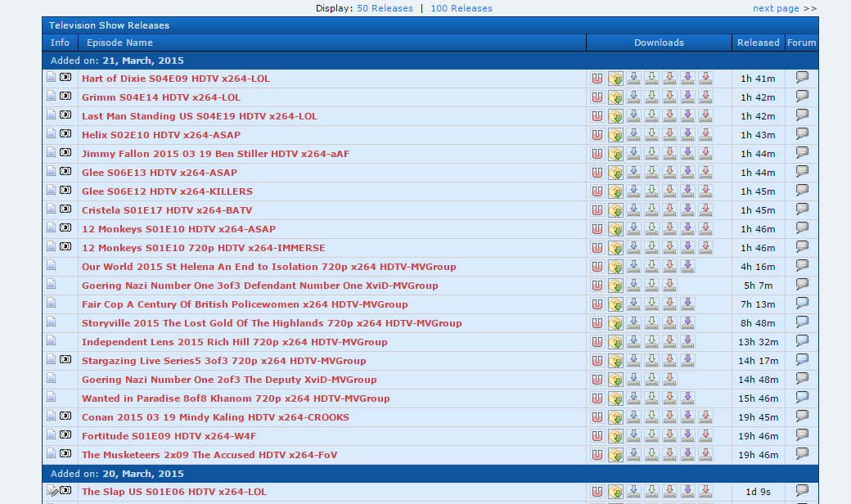Viewport: 851px width, 504px height.
Task: Click the Released column header
Action: pyautogui.click(x=758, y=43)
